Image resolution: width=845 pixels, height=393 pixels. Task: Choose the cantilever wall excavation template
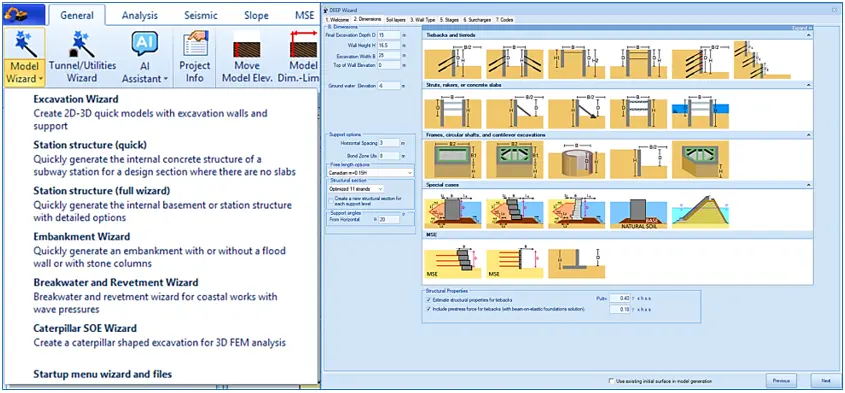click(x=639, y=160)
